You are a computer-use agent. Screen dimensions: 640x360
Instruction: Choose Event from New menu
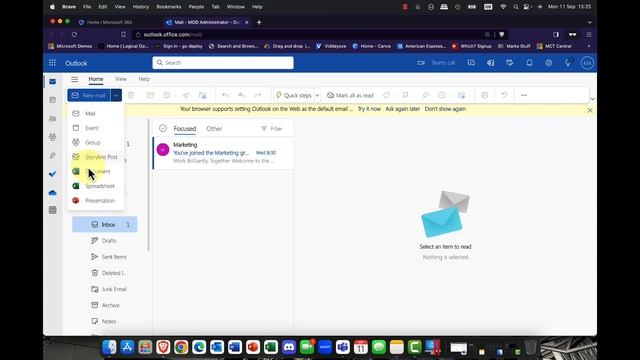coord(96,128)
